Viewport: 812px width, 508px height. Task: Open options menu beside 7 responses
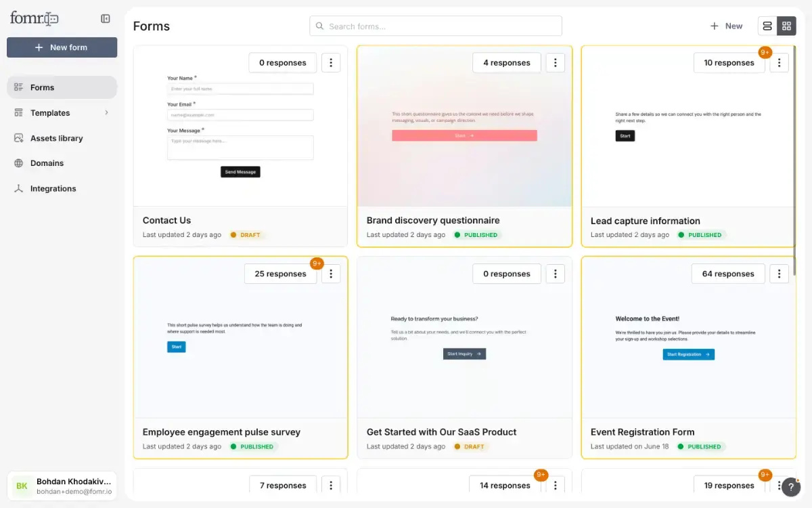[x=331, y=485]
